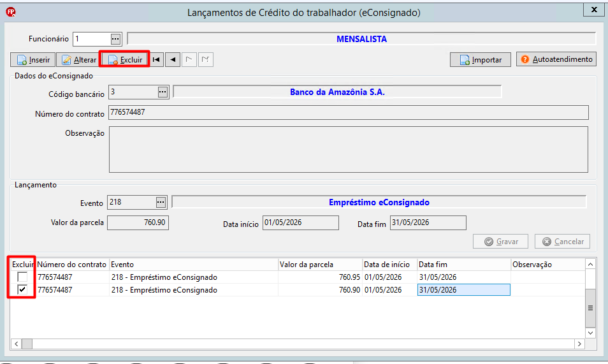
Task: Close the eConsignado window
Action: pyautogui.click(x=593, y=10)
